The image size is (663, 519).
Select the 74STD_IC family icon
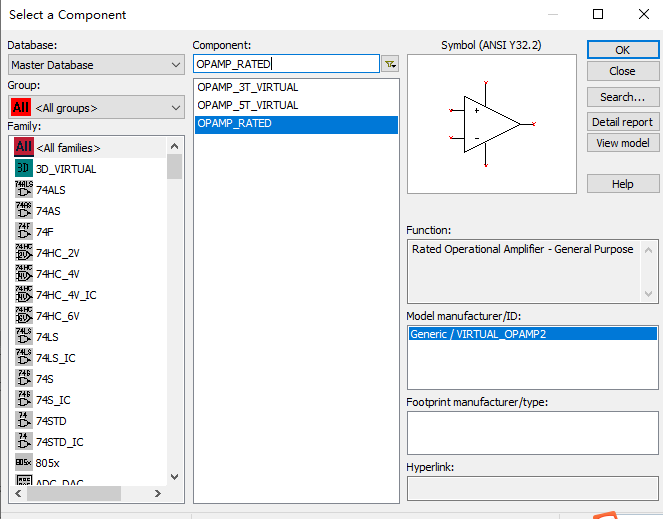[24, 442]
